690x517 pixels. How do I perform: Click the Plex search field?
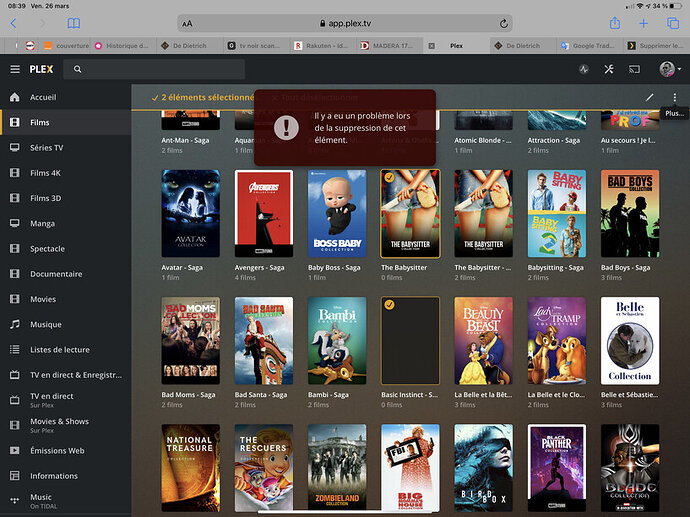coord(154,69)
